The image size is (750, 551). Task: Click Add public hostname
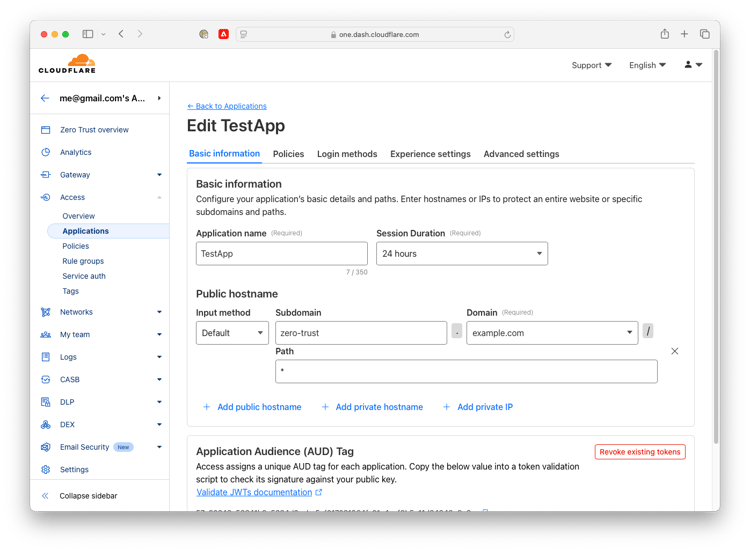[259, 407]
